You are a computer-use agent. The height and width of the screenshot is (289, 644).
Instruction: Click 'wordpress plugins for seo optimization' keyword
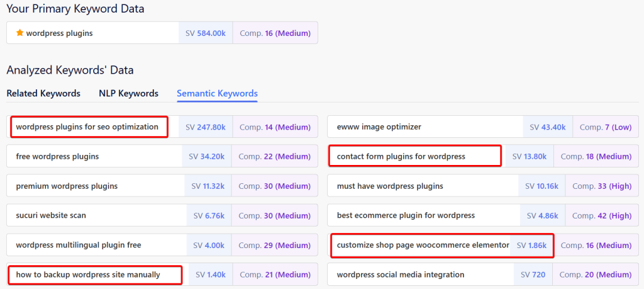tap(87, 127)
